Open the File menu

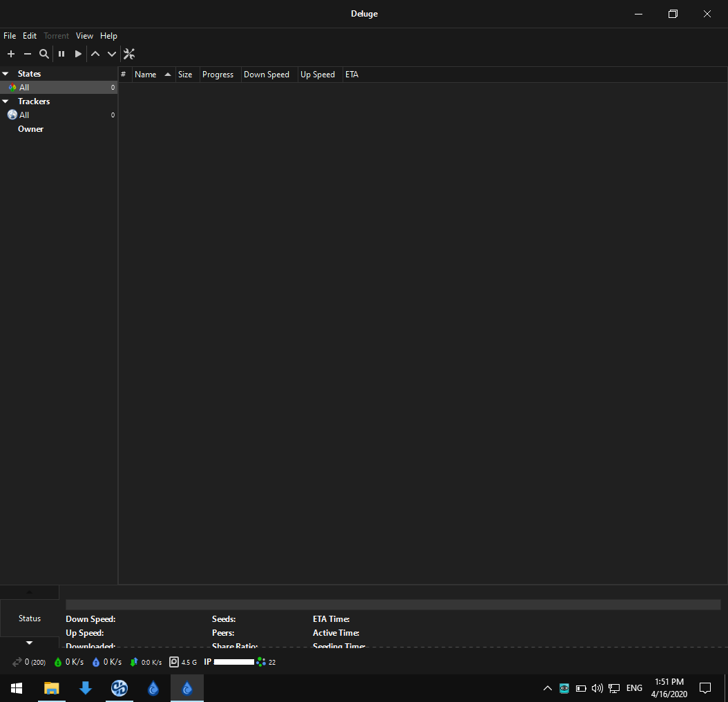point(10,36)
